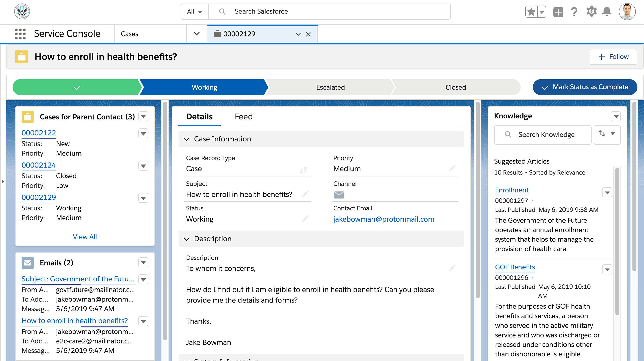Select the completed green path stage
Image resolution: width=644 pixels, height=361 pixels.
tap(77, 87)
